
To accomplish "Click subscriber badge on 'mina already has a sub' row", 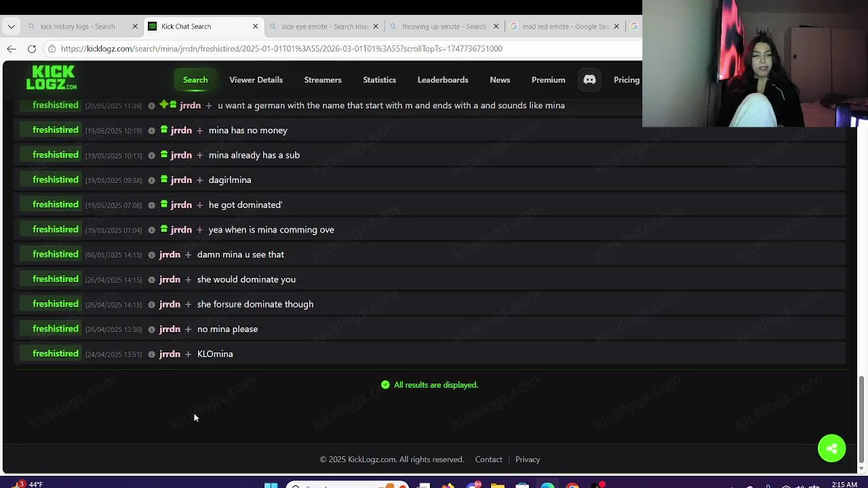I will click(x=164, y=155).
